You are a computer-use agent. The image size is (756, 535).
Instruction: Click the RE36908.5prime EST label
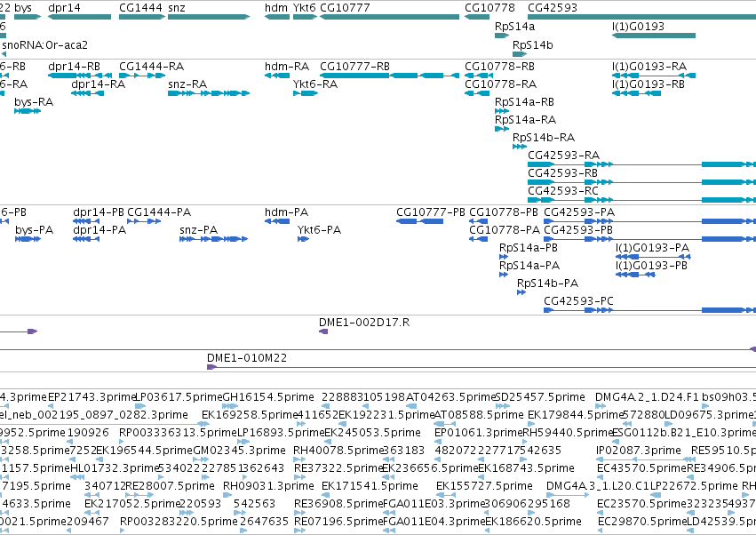[x=338, y=503]
